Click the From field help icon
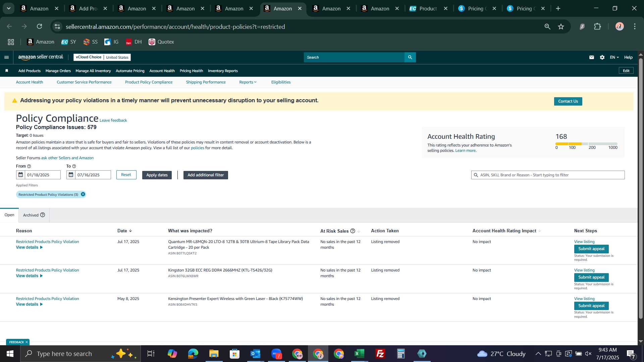The image size is (644, 362). pos(29,166)
